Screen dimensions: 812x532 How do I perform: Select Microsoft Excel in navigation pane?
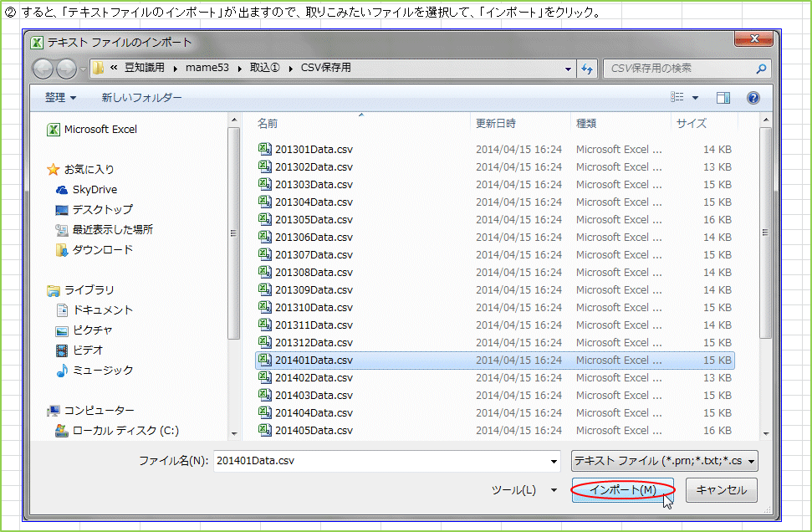pyautogui.click(x=92, y=130)
